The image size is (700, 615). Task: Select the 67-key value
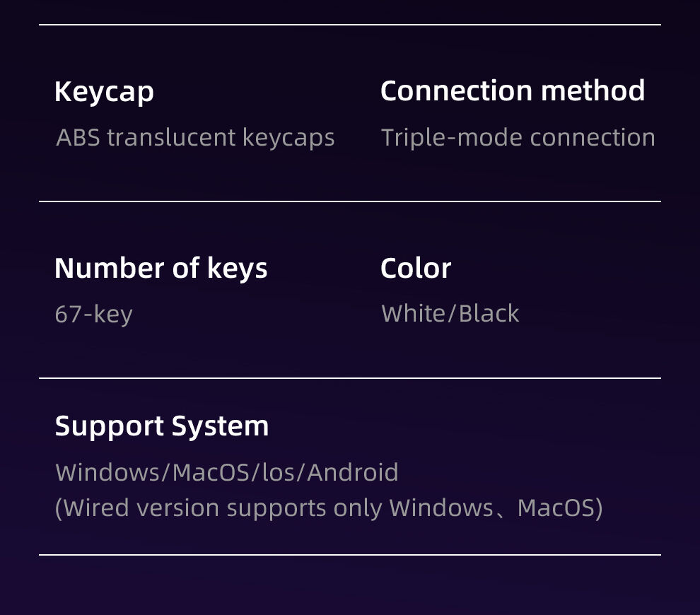click(94, 315)
